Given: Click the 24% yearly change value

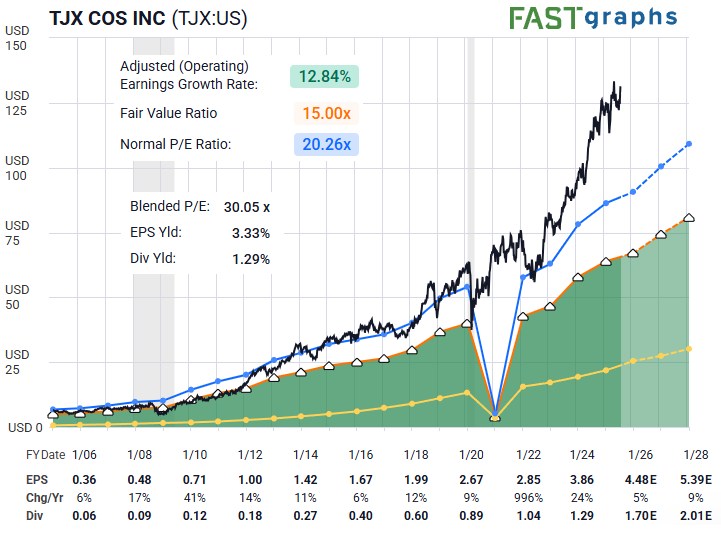Looking at the screenshot, I should 582,498.
